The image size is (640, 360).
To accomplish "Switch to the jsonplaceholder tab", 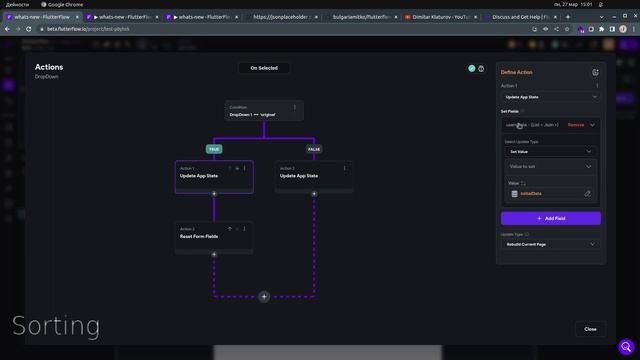I will [282, 17].
